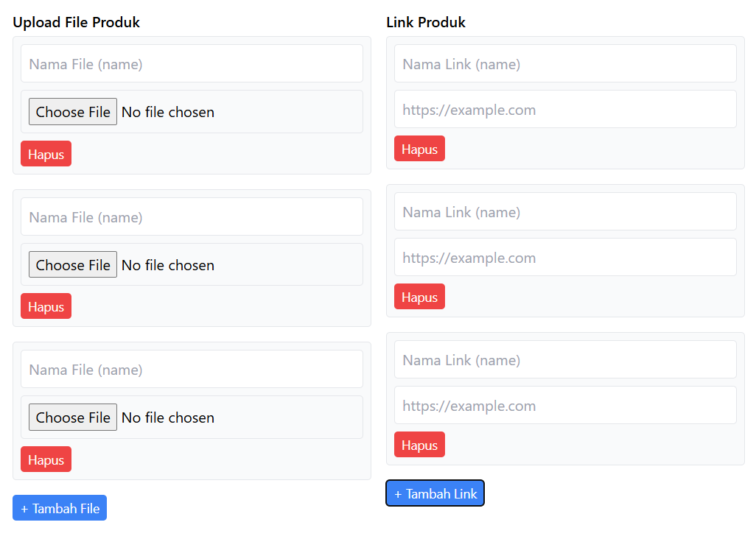Click the first URL input showing https://example.com
This screenshot has width=756, height=539.
click(x=565, y=109)
